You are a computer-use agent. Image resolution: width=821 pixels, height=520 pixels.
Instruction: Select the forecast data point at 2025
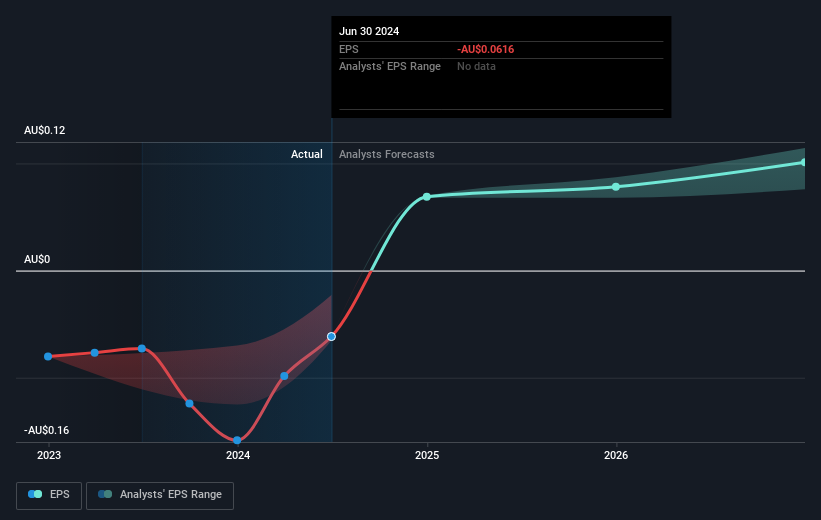click(x=427, y=197)
